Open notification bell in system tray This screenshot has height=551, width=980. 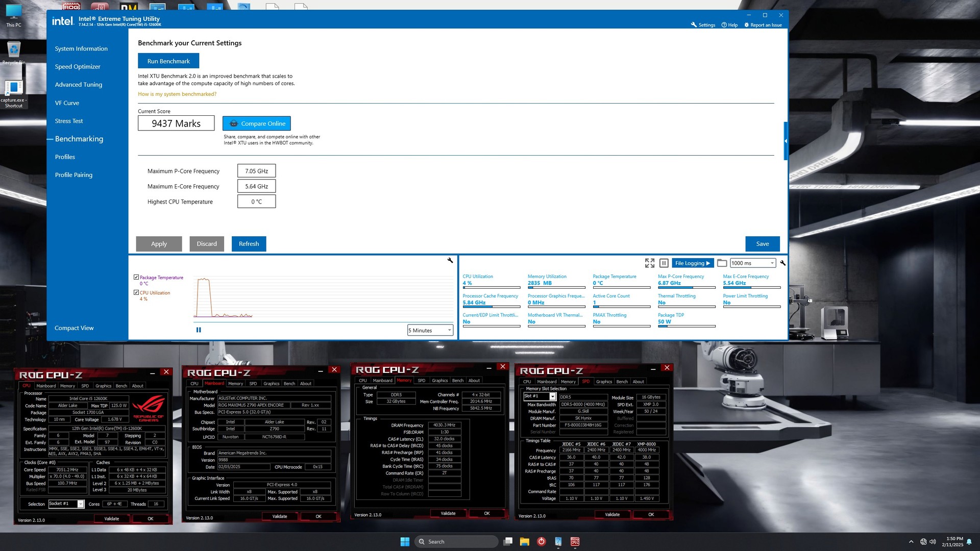[x=969, y=542]
